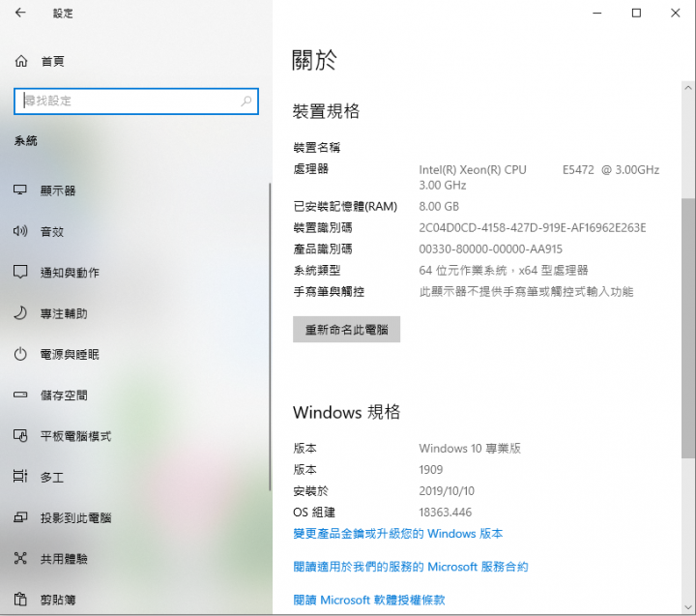The height and width of the screenshot is (616, 696).
Task: Click the sidebar scroll indicator
Action: 270,337
